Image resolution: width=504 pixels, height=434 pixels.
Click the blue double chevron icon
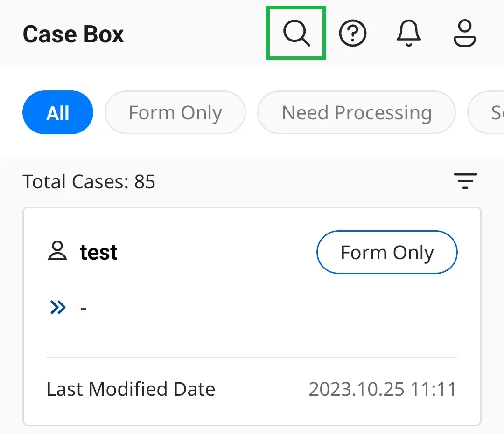coord(58,307)
